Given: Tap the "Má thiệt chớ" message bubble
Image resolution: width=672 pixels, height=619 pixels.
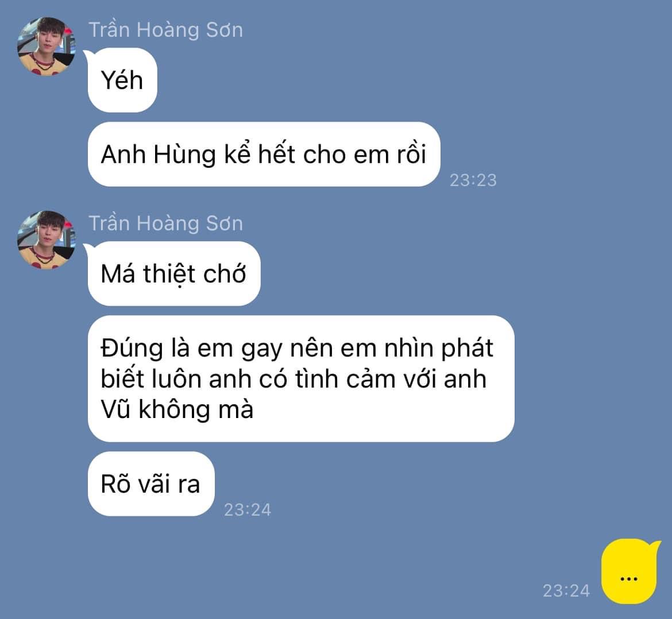Looking at the screenshot, I should tap(173, 273).
